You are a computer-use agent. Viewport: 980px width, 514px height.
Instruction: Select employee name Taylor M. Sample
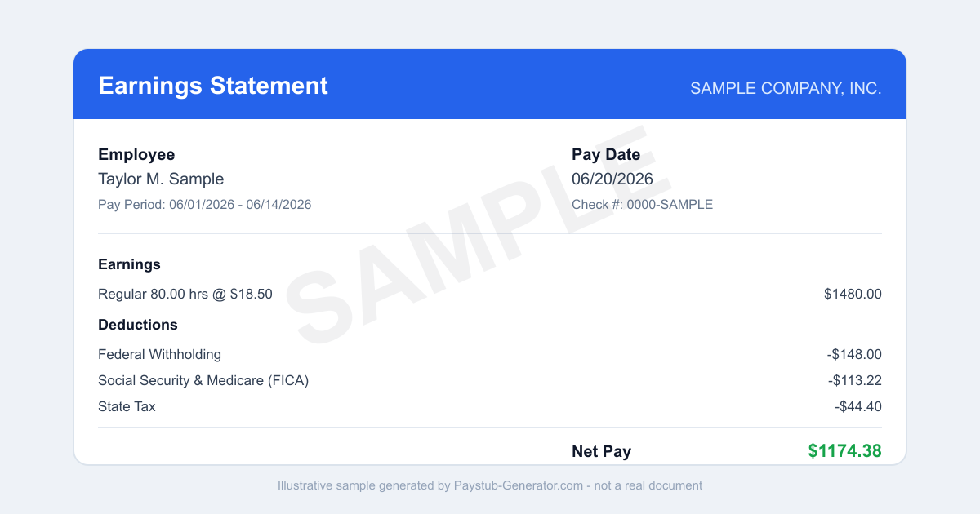tap(161, 179)
